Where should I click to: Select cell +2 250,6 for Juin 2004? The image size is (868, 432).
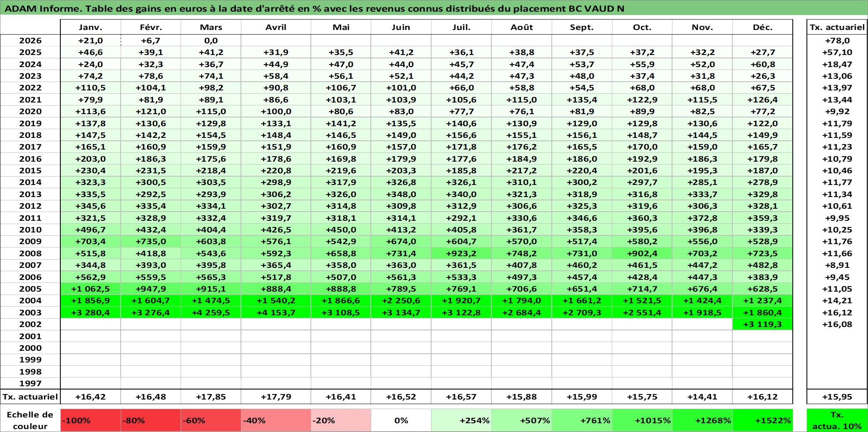coord(401,300)
